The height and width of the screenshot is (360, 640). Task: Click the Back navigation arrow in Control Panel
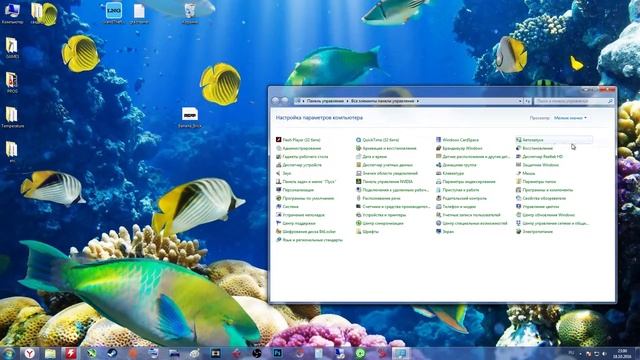pyautogui.click(x=276, y=100)
